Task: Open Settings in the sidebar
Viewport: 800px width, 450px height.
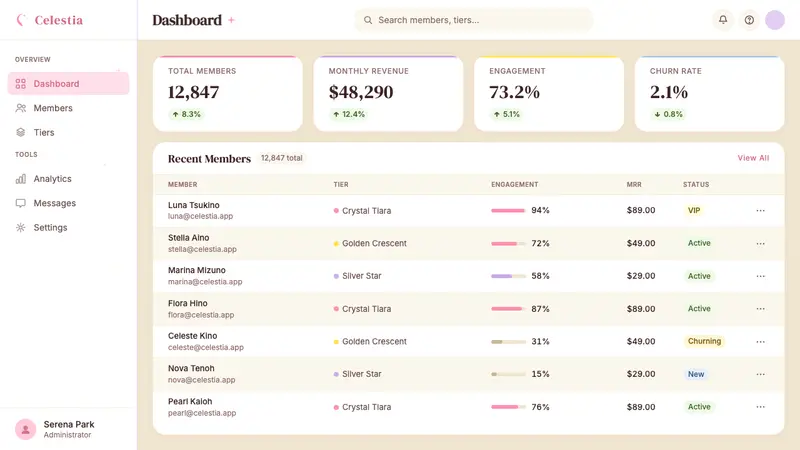Action: 68,228
